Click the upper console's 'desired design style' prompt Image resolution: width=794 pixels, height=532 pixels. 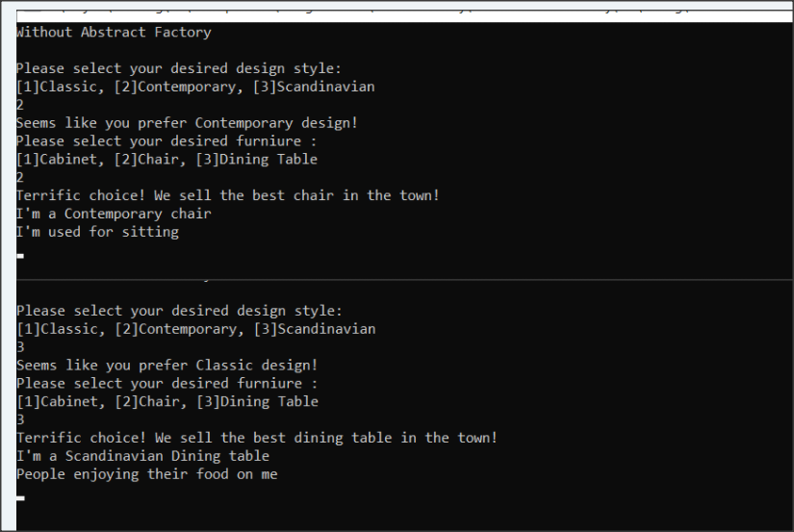point(179,68)
